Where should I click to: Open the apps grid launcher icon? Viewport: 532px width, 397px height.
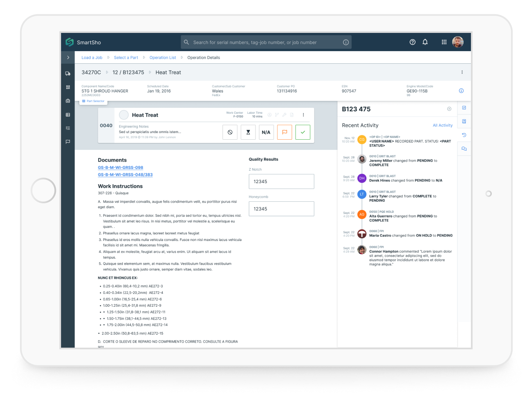point(444,42)
